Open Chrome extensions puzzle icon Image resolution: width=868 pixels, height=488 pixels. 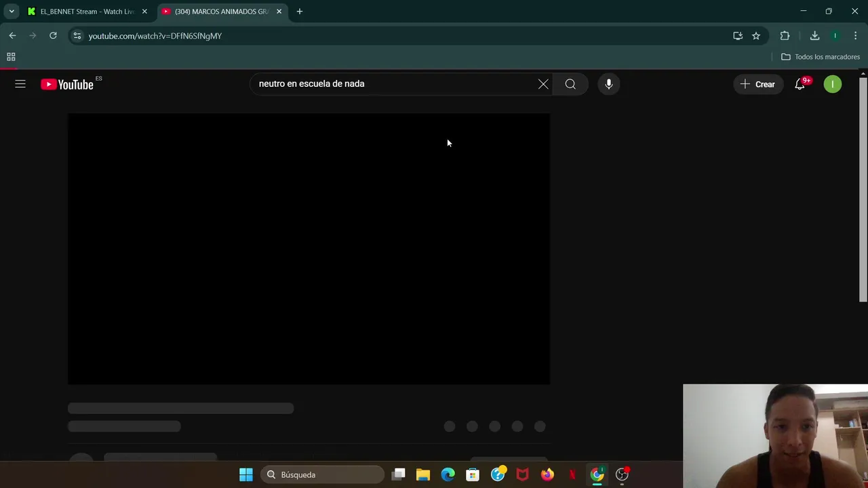[785, 36]
